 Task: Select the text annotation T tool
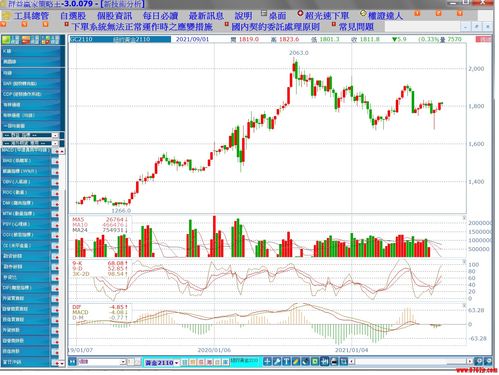(286, 362)
